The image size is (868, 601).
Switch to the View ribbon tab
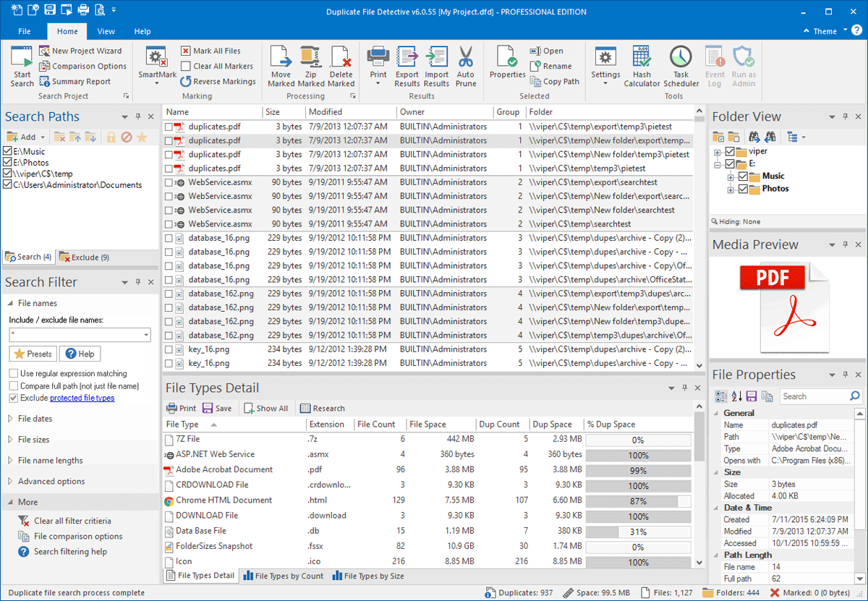tap(106, 31)
